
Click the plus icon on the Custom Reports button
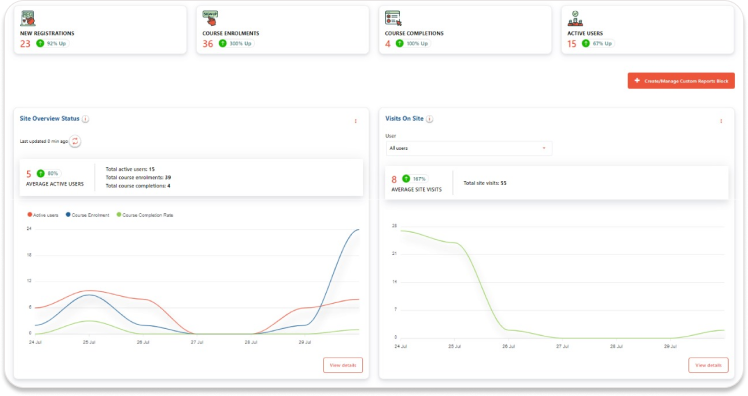point(637,81)
